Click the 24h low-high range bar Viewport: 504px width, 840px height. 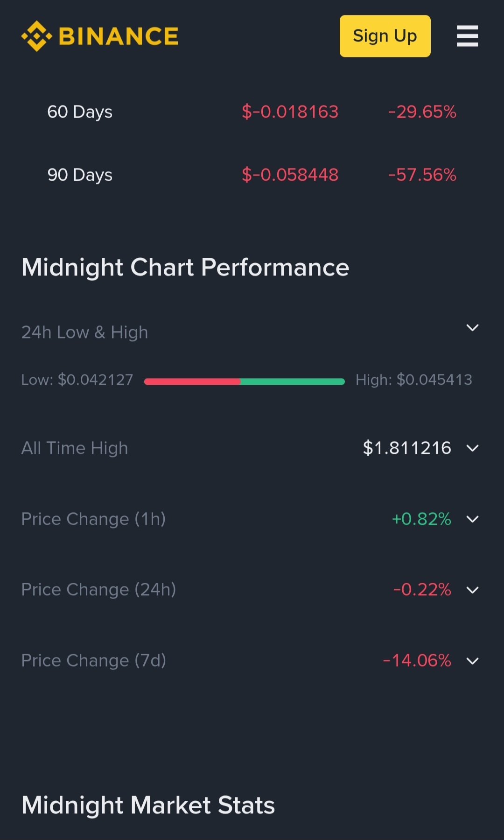(x=244, y=381)
